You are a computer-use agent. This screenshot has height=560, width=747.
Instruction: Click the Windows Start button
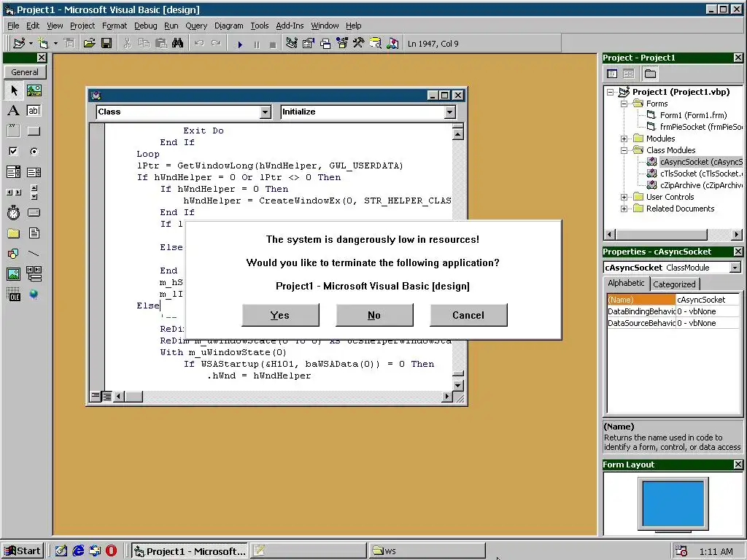(23, 551)
